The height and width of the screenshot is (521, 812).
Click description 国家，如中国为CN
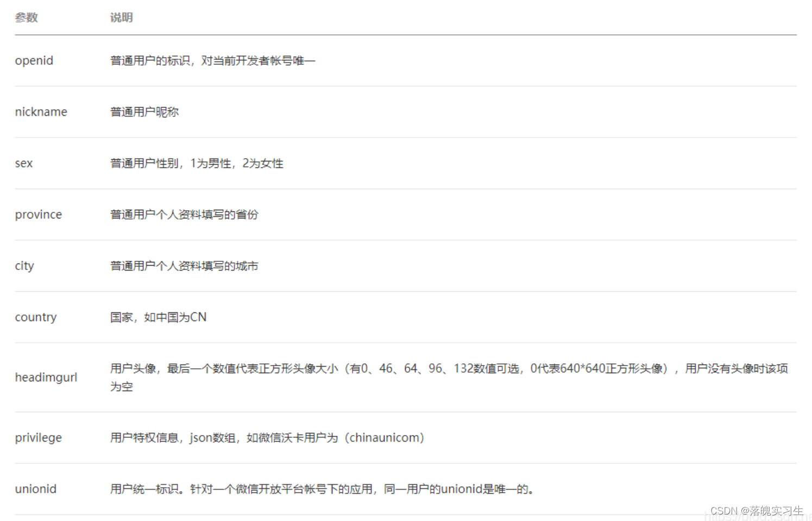[158, 317]
